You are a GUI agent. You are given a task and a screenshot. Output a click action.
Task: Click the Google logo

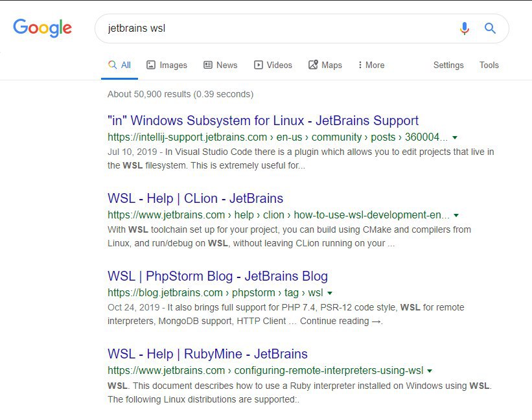click(x=42, y=28)
